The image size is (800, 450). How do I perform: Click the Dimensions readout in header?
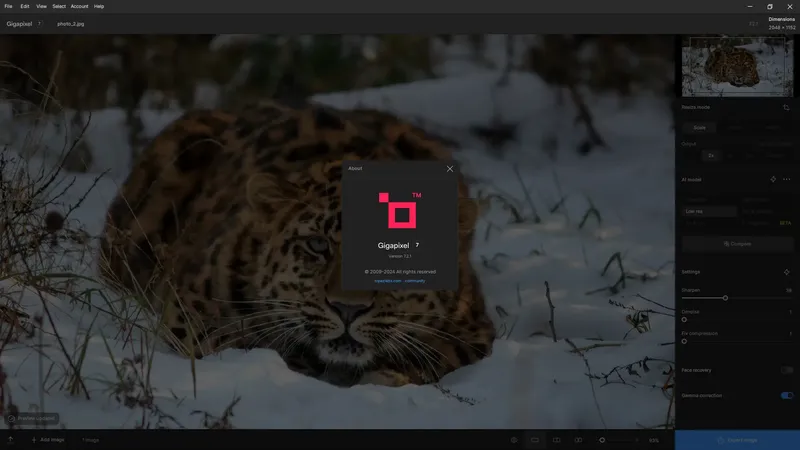click(782, 23)
